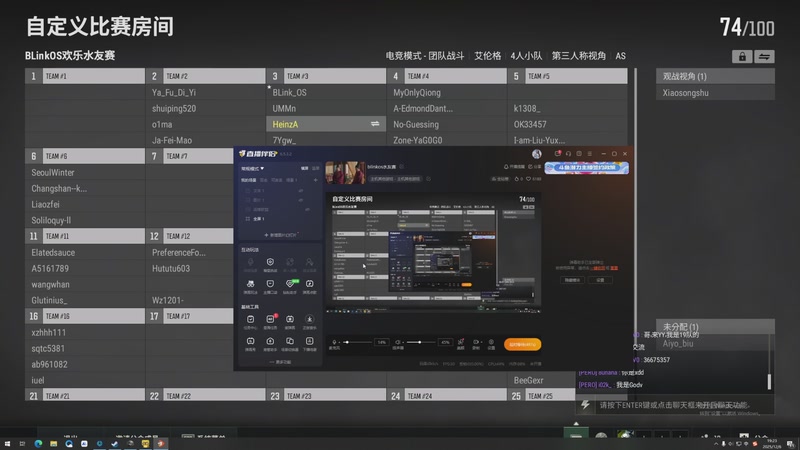Toggle visibility eye of the second source
This screenshot has height=450, width=800.
point(301,200)
